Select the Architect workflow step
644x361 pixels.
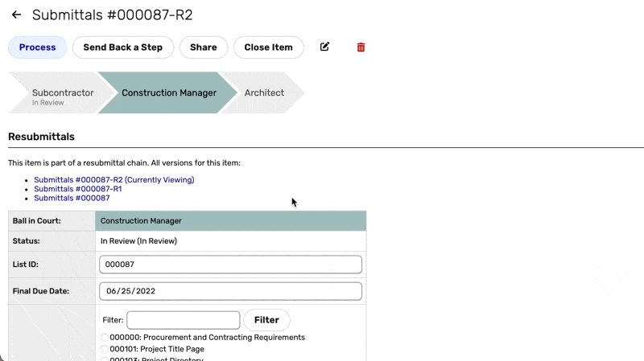[264, 93]
